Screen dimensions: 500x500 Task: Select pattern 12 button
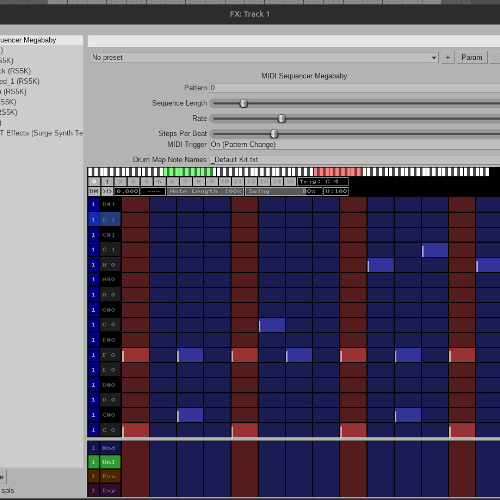click(250, 182)
